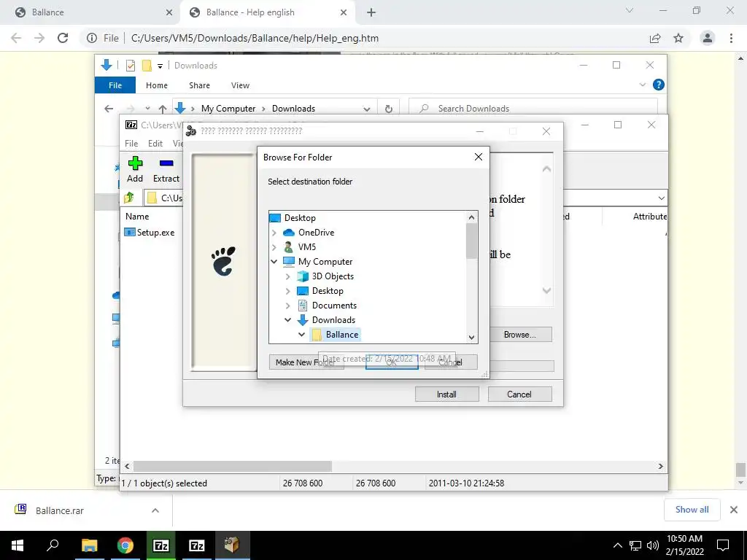Screen dimensions: 747x560
Task: Expand the 3D Objects node
Action: 287,276
